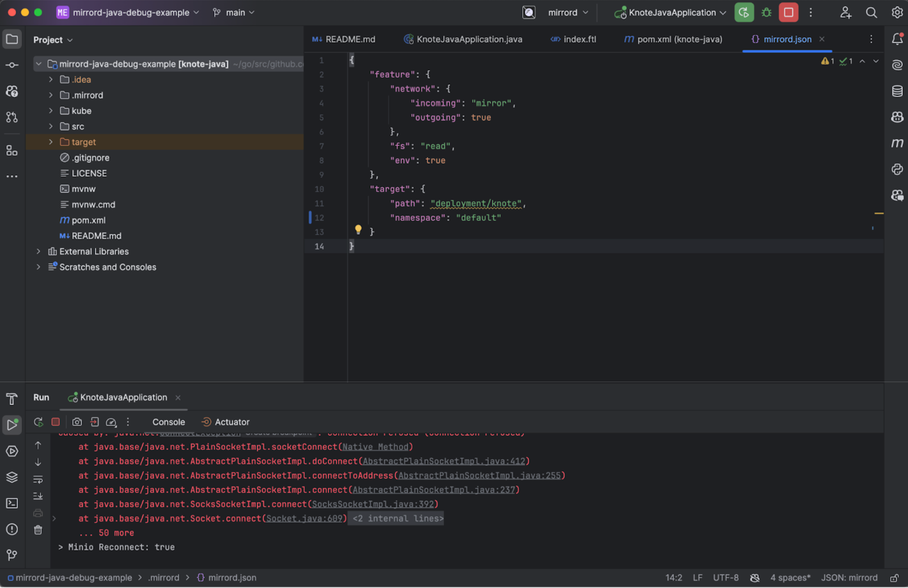Clear console output with trash icon
The image size is (908, 588).
click(38, 530)
